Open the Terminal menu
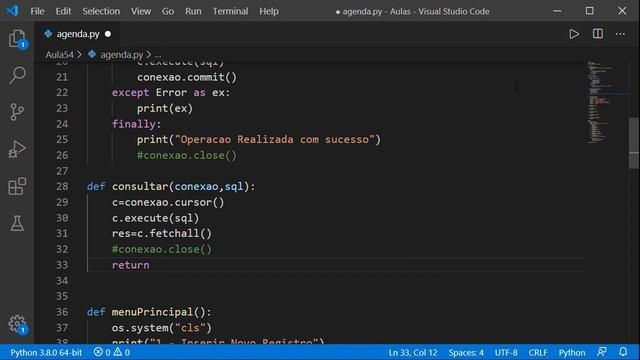Screen dimensions: 640x360 tap(230, 11)
